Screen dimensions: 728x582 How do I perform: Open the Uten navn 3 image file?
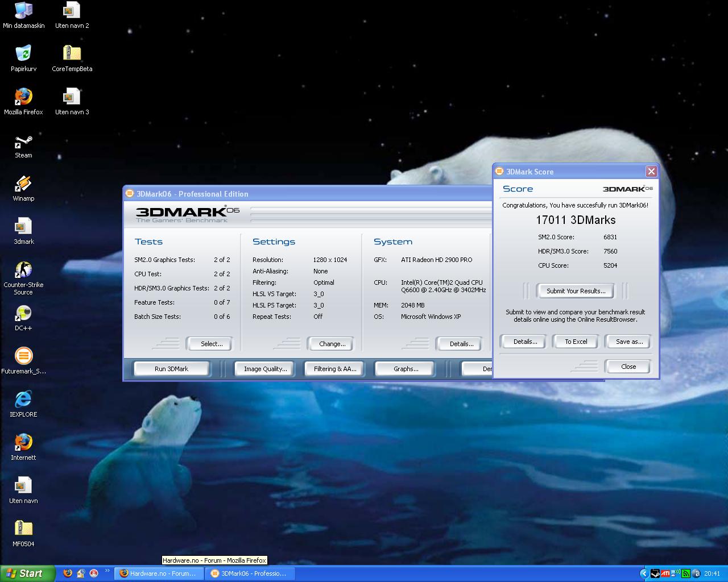pos(72,102)
